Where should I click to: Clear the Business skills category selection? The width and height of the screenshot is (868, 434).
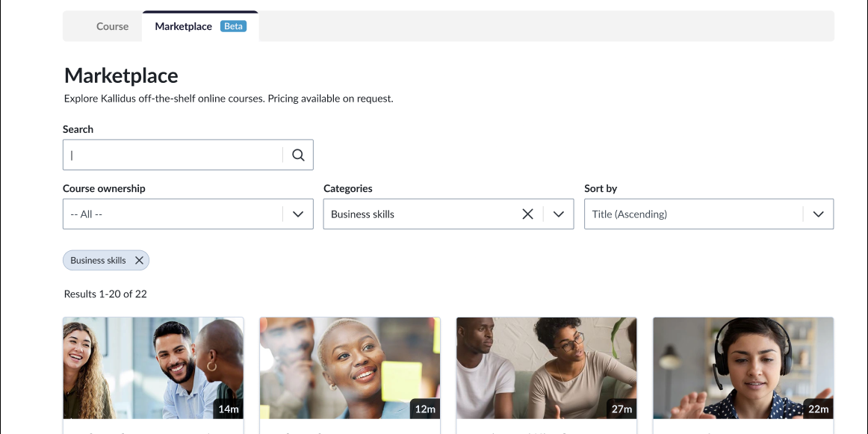pyautogui.click(x=527, y=214)
